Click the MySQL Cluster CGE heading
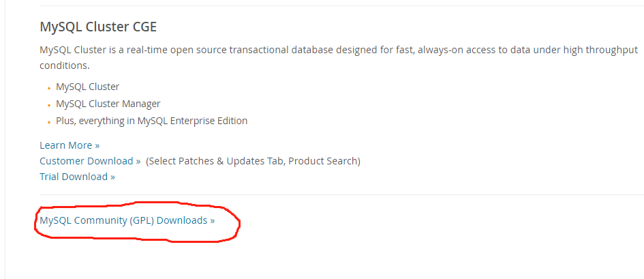 99,27
